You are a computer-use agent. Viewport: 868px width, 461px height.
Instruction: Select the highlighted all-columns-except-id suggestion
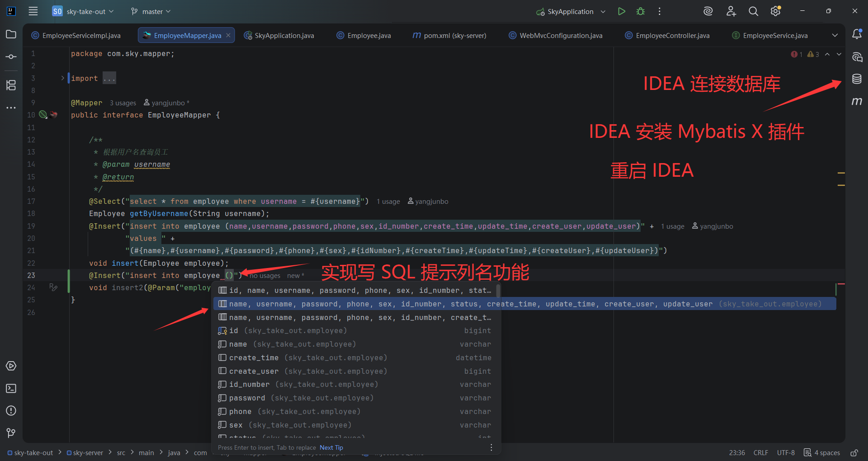tap(524, 304)
